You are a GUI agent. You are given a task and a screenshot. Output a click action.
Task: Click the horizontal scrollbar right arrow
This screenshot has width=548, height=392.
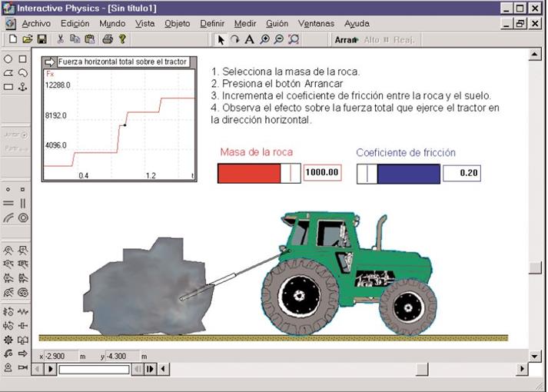(x=522, y=369)
